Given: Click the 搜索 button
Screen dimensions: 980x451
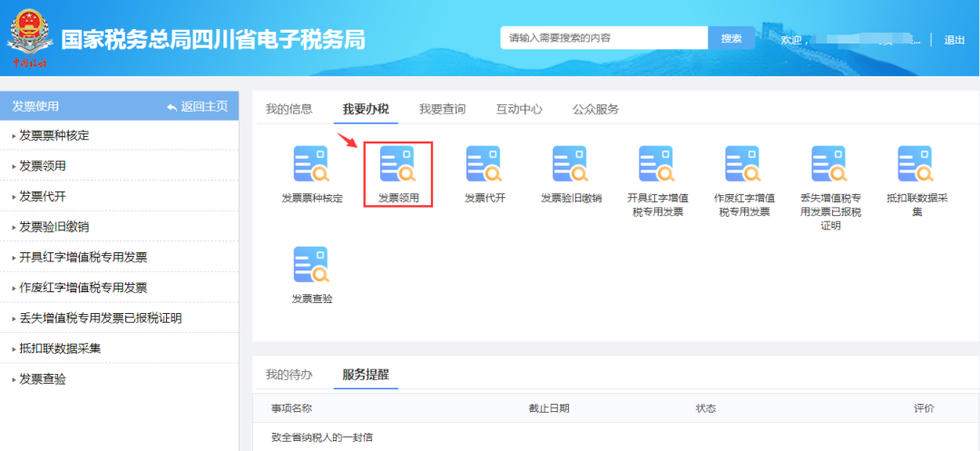Looking at the screenshot, I should (731, 38).
